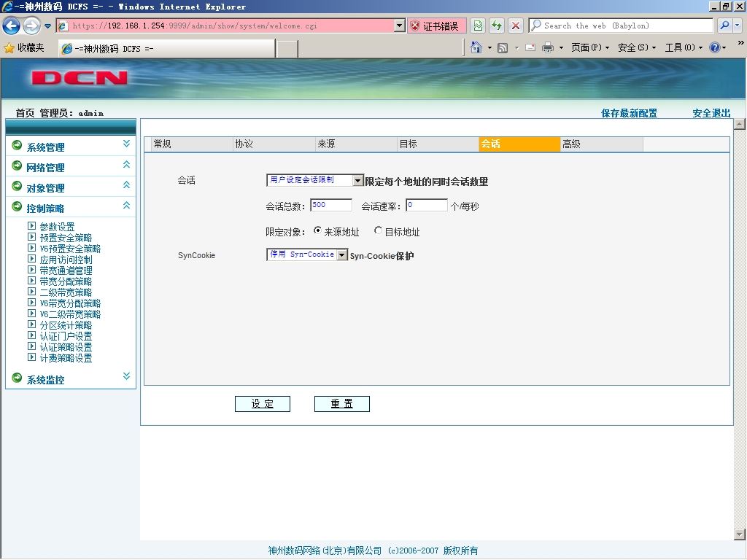Viewport: 747px width, 560px height.
Task: Click the 重置 button
Action: coord(342,404)
